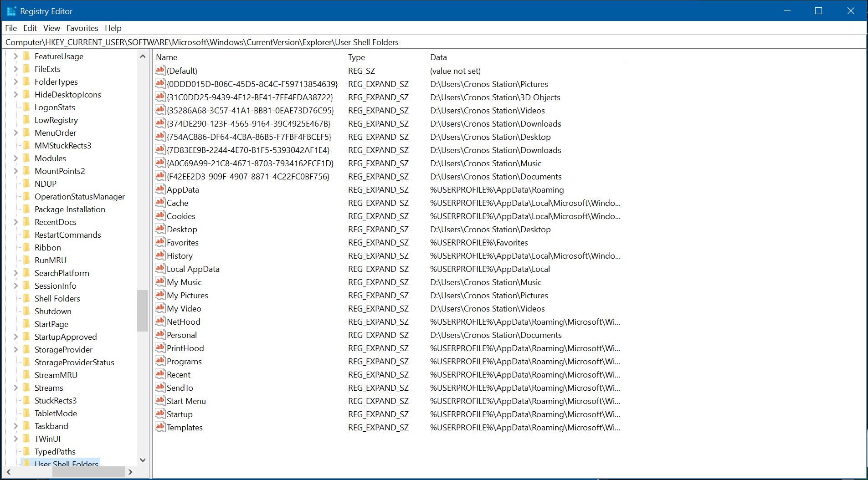Click the value icon beside NetHood
This screenshot has width=868, height=480.
(x=160, y=321)
